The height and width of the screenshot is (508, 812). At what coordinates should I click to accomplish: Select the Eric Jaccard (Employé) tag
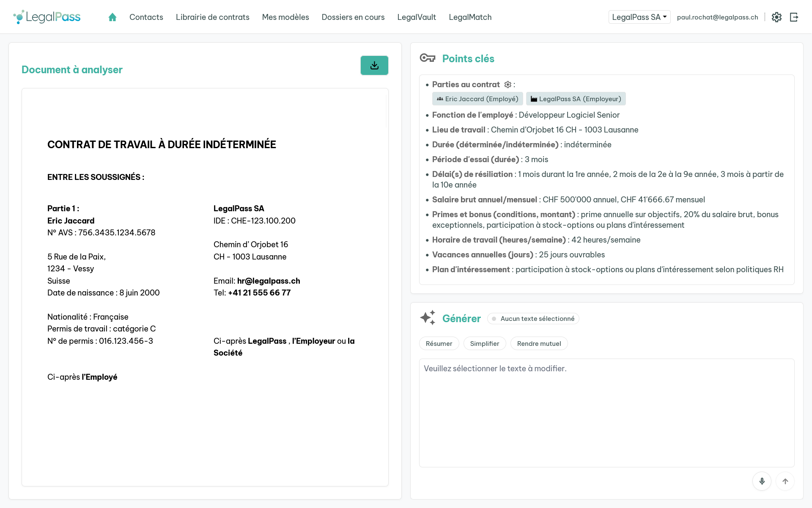pyautogui.click(x=477, y=99)
